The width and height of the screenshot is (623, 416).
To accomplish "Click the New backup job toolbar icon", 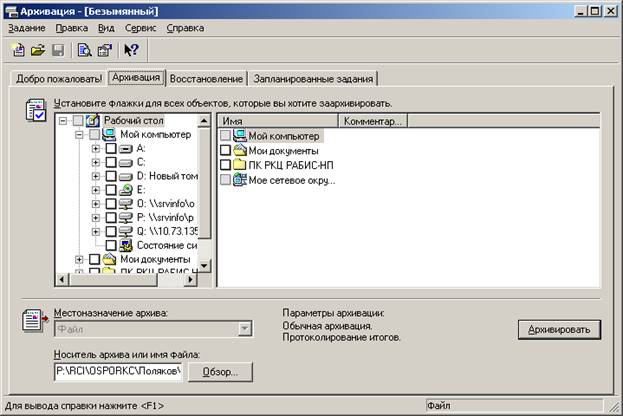I will point(18,50).
